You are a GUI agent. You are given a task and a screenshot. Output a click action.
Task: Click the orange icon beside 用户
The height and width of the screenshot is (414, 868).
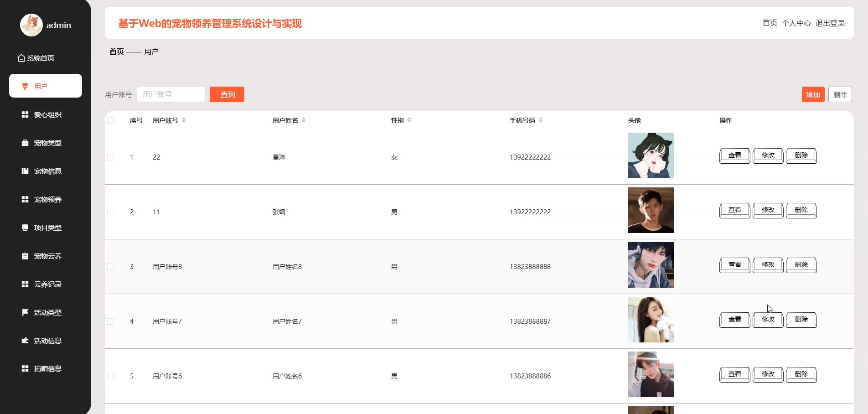tap(25, 86)
